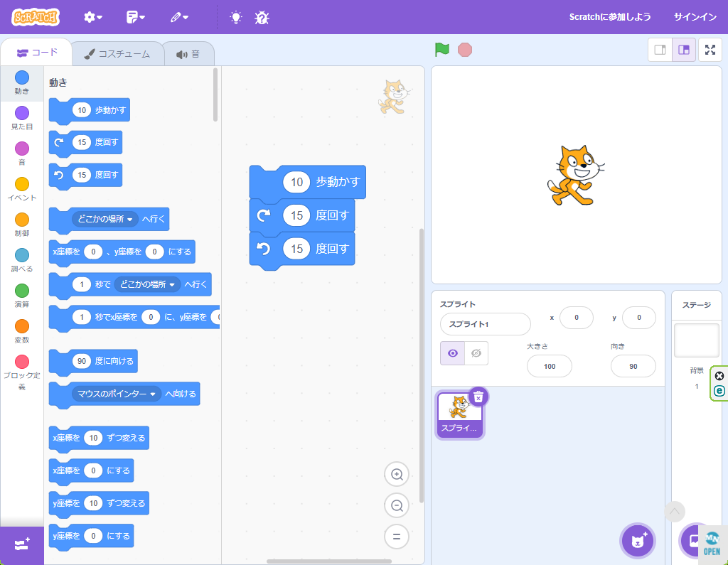Switch to the コード tab

37,53
